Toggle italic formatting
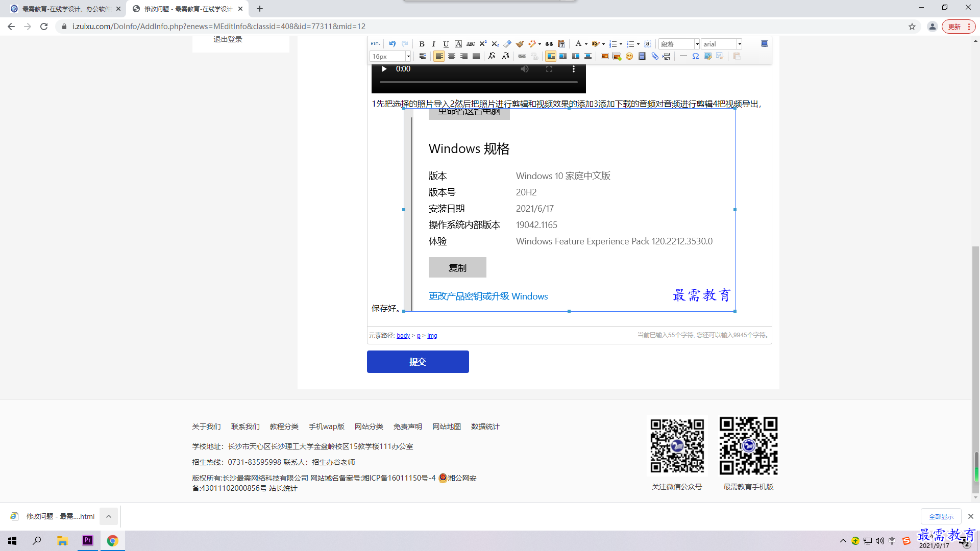Viewport: 980px width, 551px height. pos(433,44)
